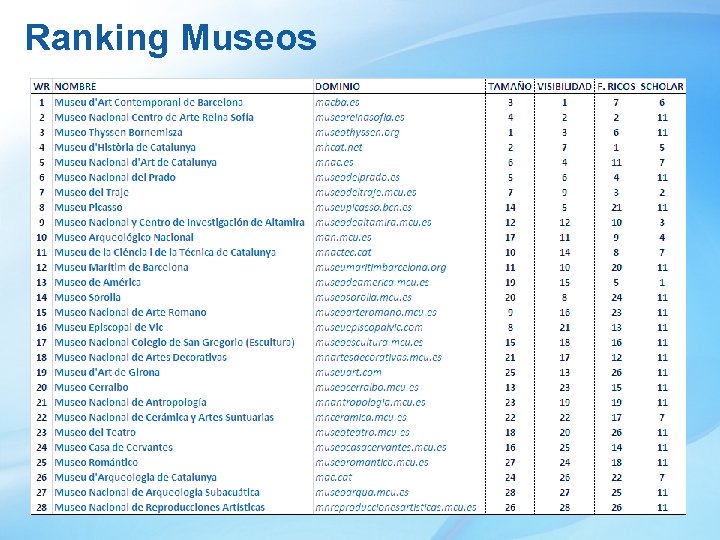Viewport: 720px width, 540px height.
Task: Click the museoreinasofia.es domain
Action: (x=360, y=118)
